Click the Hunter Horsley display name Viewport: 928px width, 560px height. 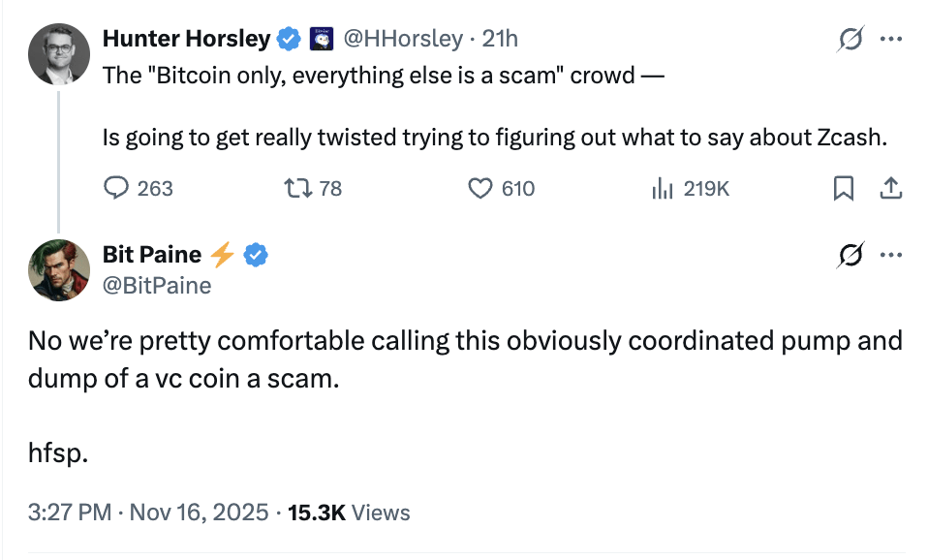[x=186, y=39]
